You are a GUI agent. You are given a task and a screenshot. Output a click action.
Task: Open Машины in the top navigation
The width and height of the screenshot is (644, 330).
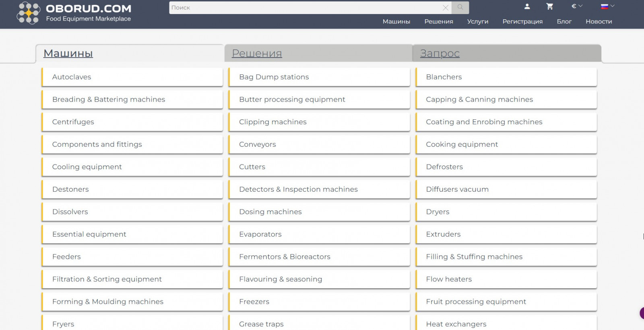pos(396,22)
